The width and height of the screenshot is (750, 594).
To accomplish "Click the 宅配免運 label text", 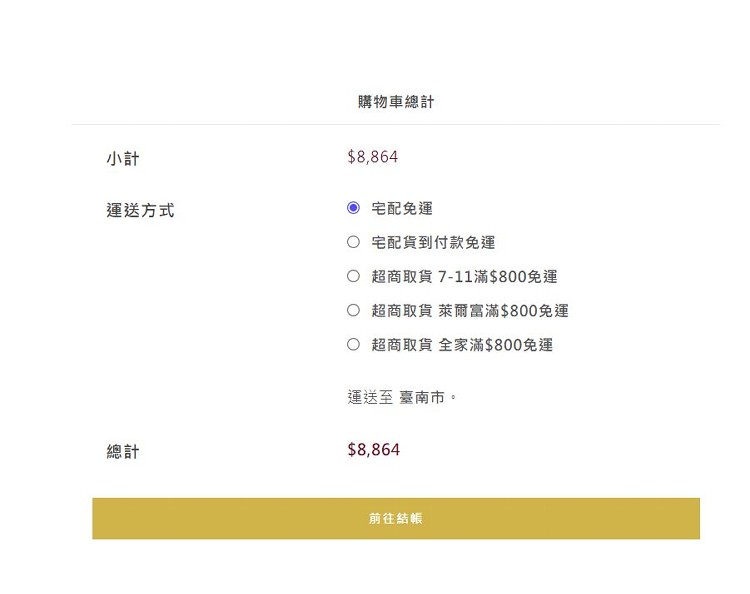I will pyautogui.click(x=402, y=209).
